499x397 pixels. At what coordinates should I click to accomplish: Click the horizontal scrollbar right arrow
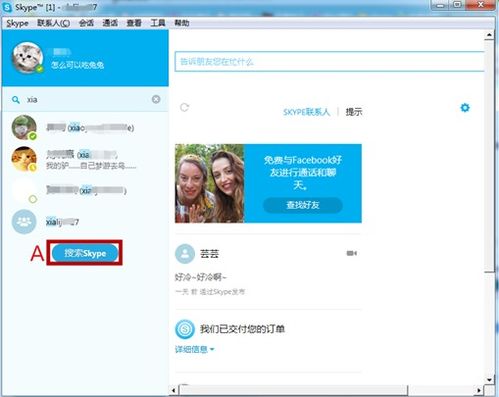479,390
